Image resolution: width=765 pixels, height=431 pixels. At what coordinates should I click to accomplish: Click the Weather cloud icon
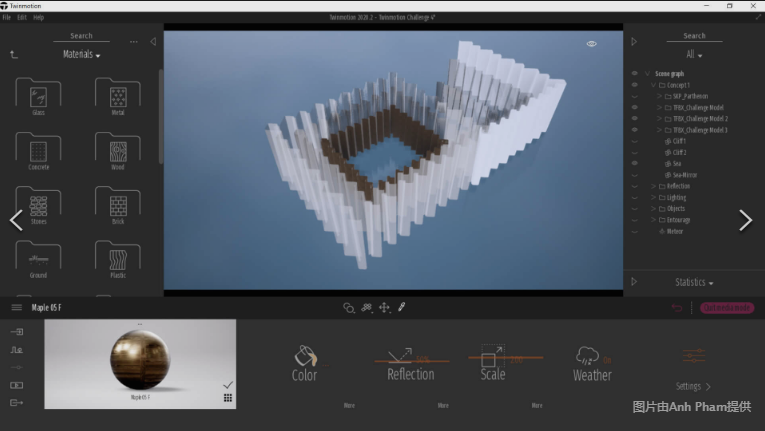[587, 356]
